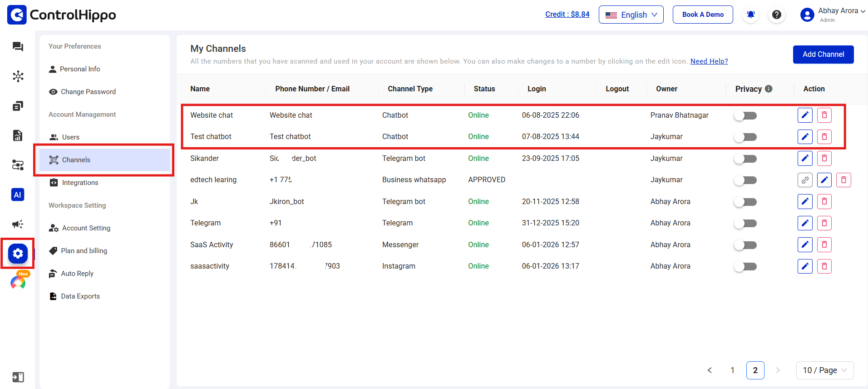Viewport: 868px width, 389px height.
Task: Open Integrations in settings menu
Action: [80, 183]
